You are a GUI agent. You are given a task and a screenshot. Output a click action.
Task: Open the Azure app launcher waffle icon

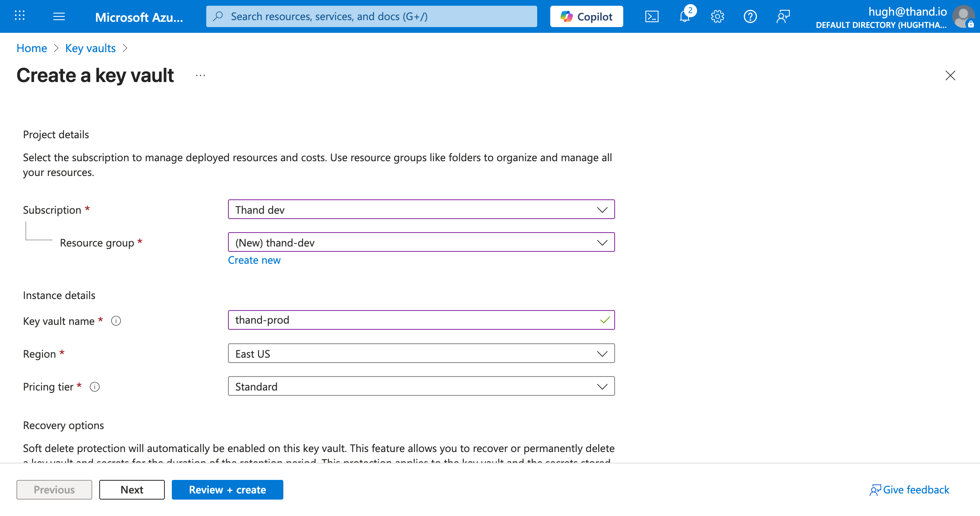19,16
